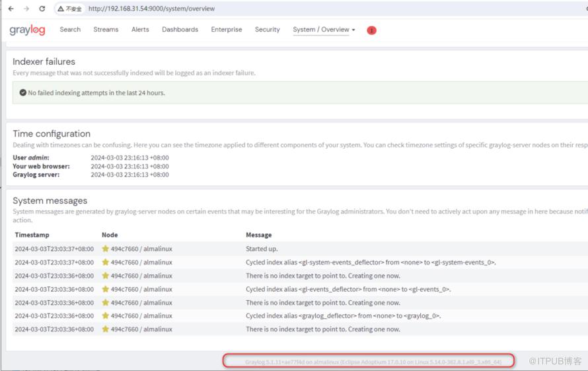The width and height of the screenshot is (588, 371).
Task: Click node link in the last message row
Action: (x=141, y=329)
